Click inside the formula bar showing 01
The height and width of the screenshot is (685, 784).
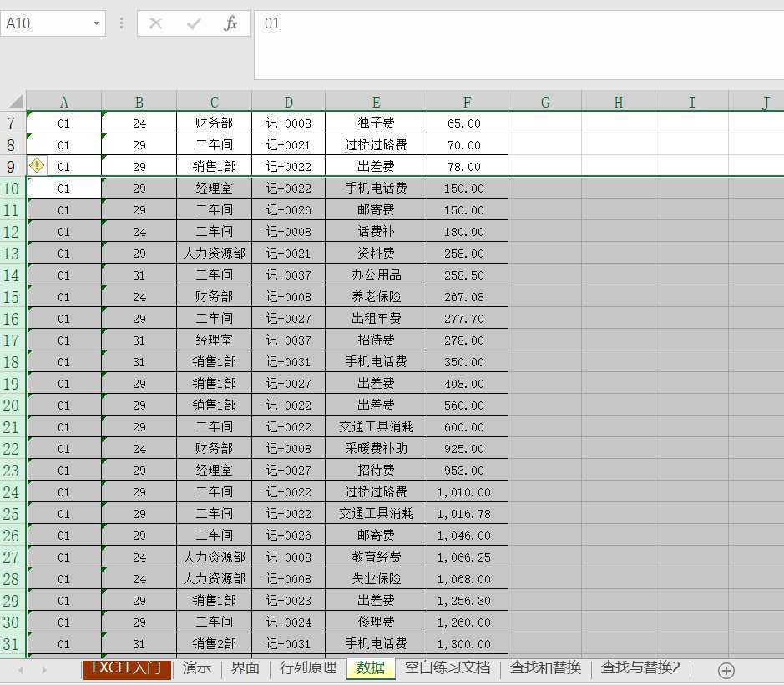pos(519,44)
